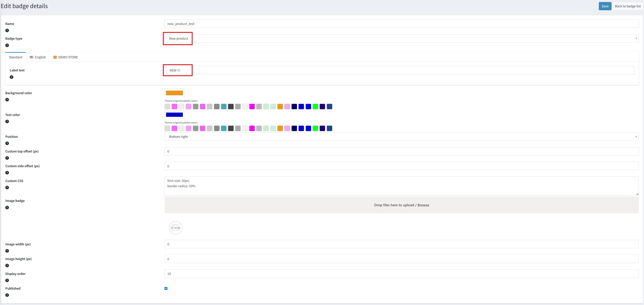Click the help icon under Published
644x305 pixels.
click(7, 295)
